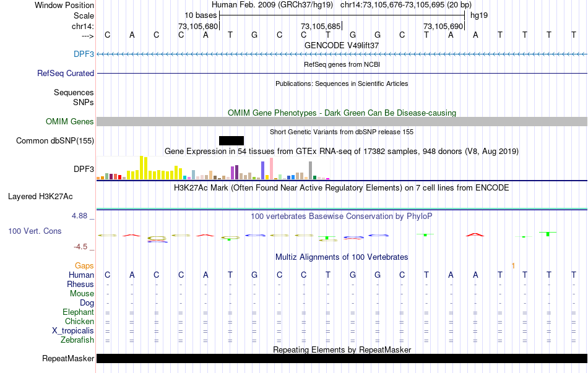Click the Human row label in Multiz alignment
Screen dimensions: 588x373
click(81, 275)
